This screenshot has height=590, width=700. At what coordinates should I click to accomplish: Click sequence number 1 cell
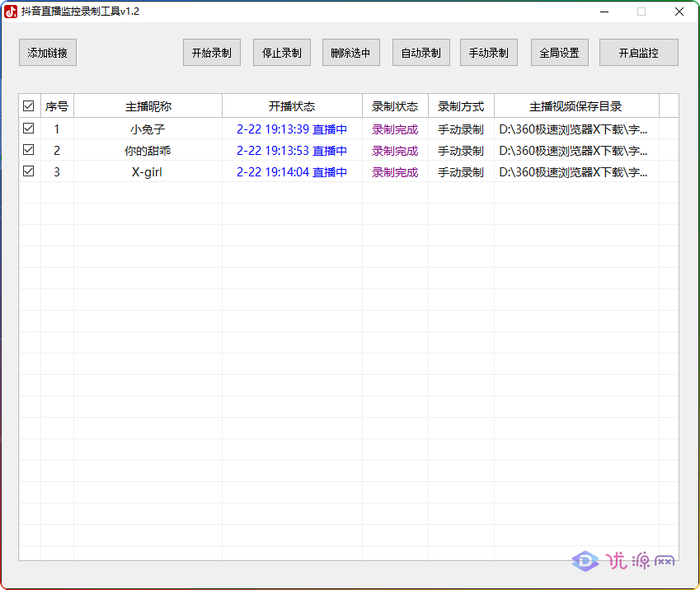pyautogui.click(x=57, y=129)
